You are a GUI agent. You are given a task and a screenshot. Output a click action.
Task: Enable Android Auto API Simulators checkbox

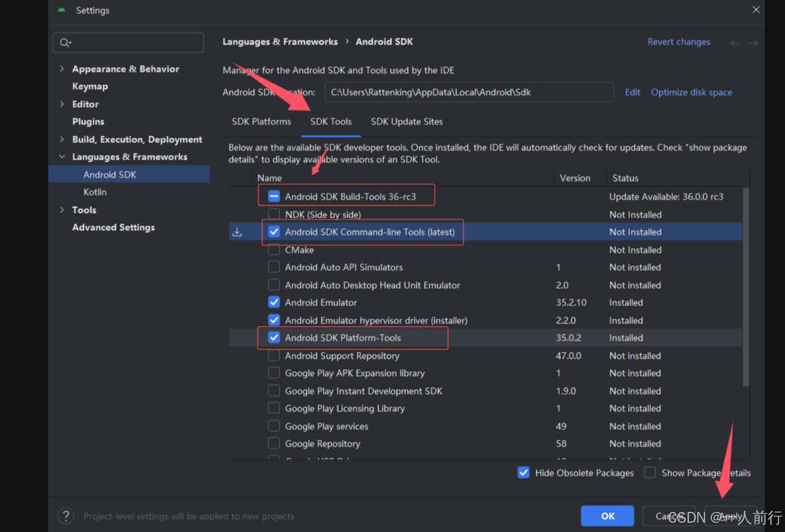(x=274, y=267)
